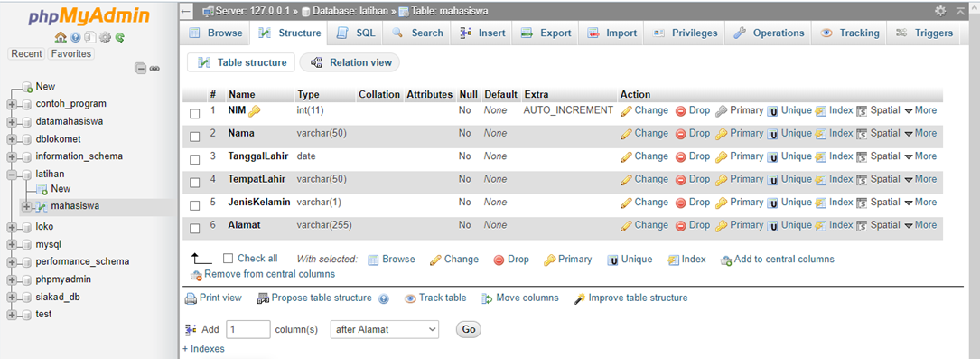Open page settings gear at top right
Screen dimensions: 980x359
coord(940,11)
